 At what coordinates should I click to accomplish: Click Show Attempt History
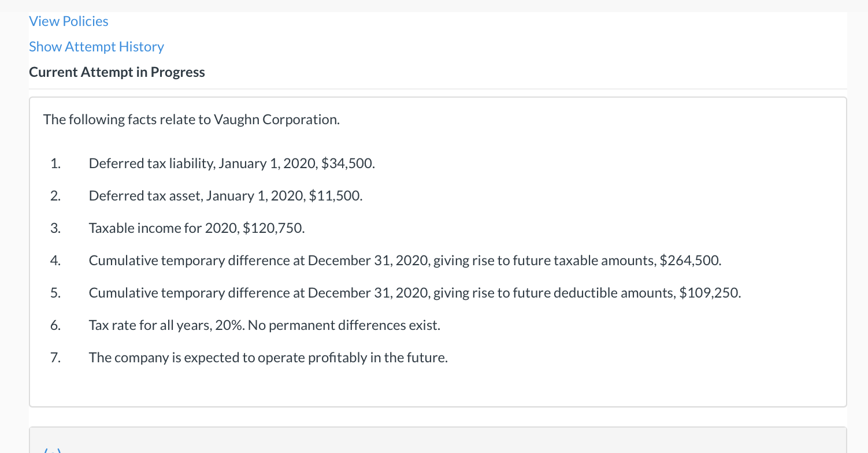point(96,46)
